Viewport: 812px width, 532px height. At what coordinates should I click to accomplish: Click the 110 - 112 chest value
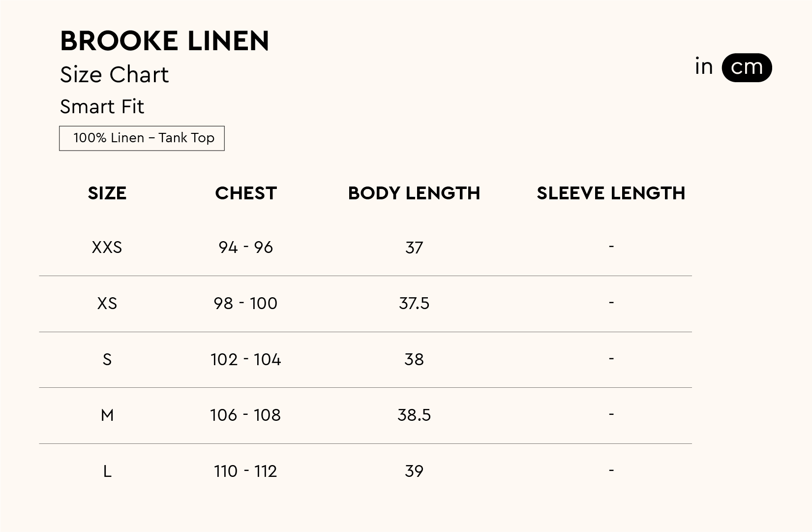pyautogui.click(x=246, y=471)
